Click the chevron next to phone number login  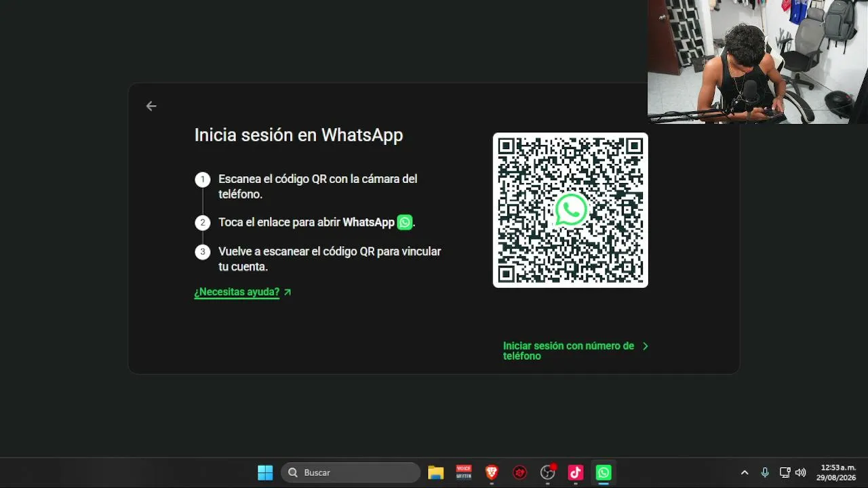pyautogui.click(x=645, y=346)
